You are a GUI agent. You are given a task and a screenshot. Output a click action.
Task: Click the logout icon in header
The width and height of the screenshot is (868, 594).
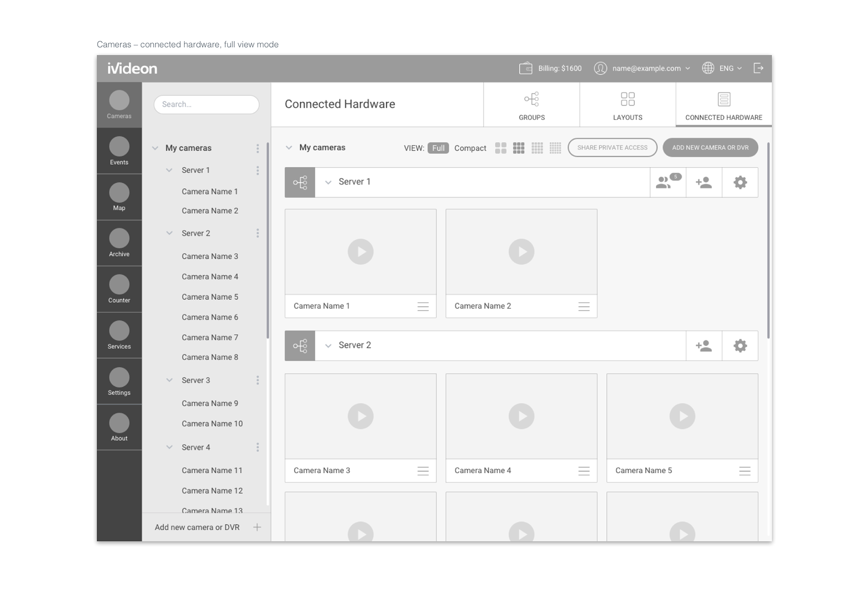(758, 68)
